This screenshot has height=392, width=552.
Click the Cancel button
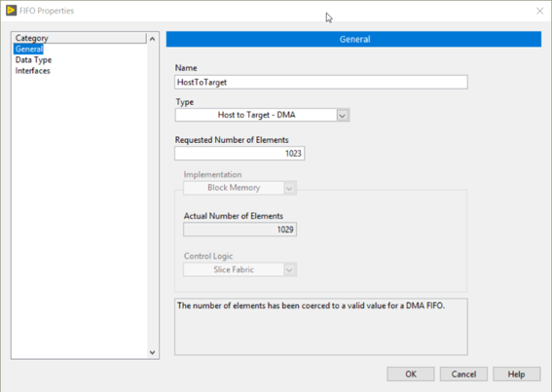[463, 374]
